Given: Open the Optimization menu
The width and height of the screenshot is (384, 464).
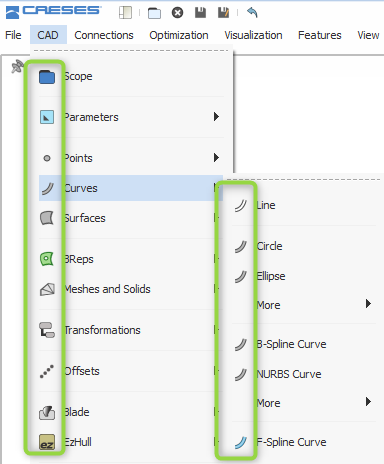Looking at the screenshot, I should coord(179,35).
